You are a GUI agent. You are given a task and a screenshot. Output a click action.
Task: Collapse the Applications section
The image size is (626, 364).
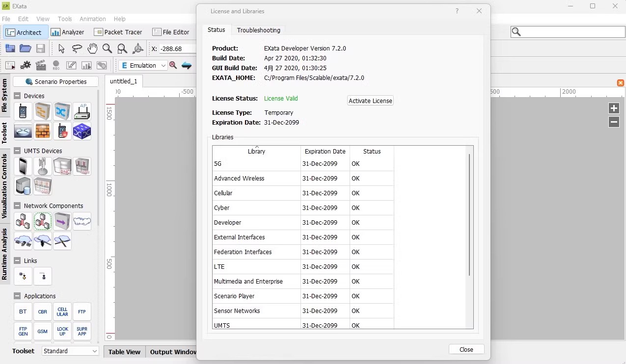(x=17, y=296)
